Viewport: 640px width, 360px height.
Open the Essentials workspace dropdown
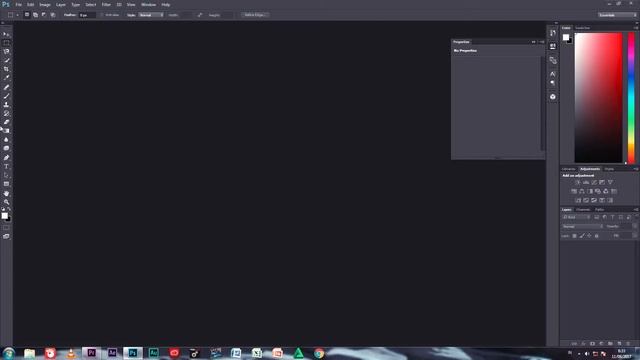coord(618,15)
